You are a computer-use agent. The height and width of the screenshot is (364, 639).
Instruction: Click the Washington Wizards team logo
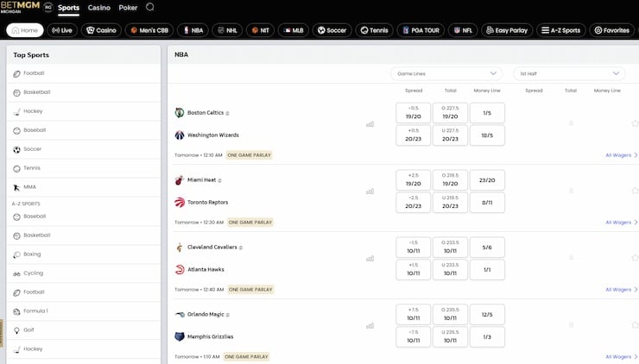click(x=180, y=135)
